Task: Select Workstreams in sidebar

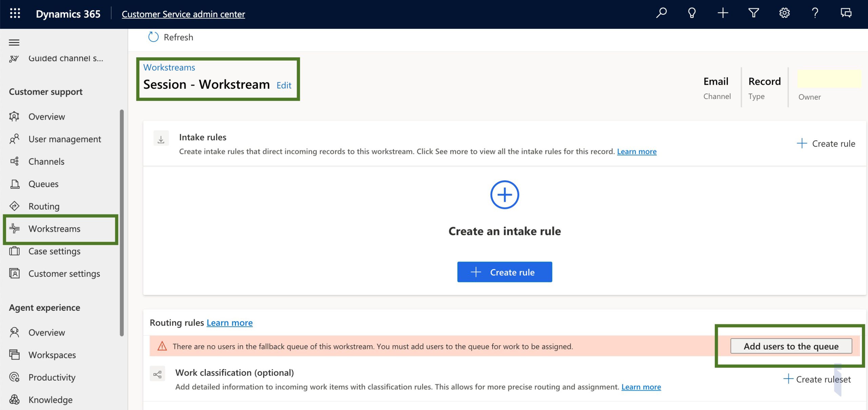Action: coord(61,229)
